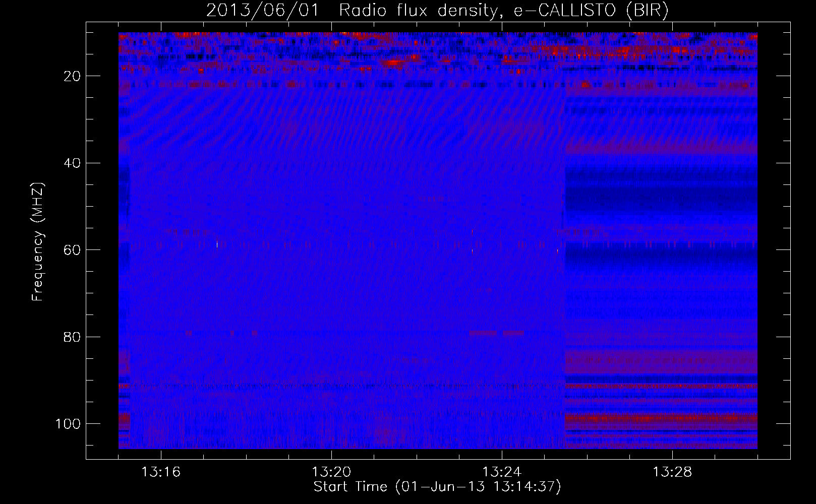Click the time tick label "13:24"
The height and width of the screenshot is (504, 816).
tap(502, 472)
